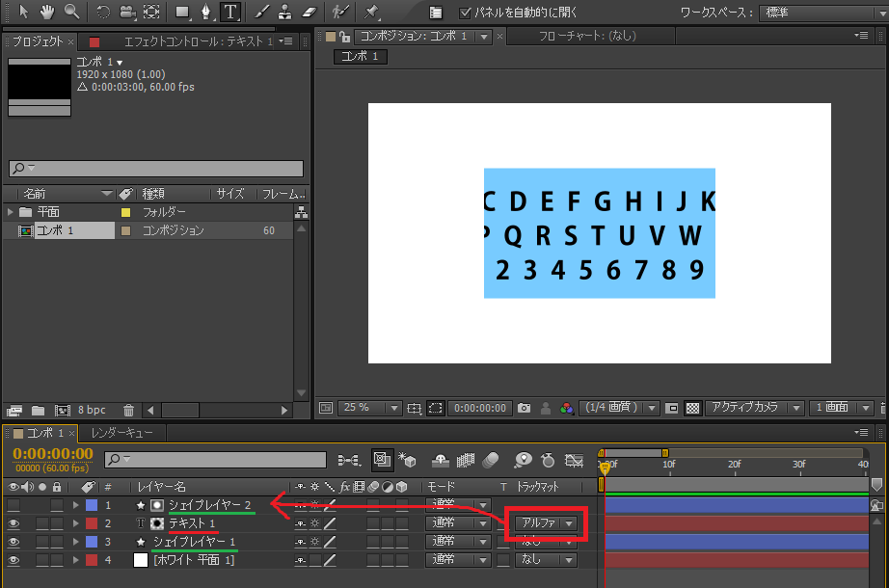Screen dimensions: 889x588
Task: Switch to the フローチャート: (なし) tab
Action: (587, 37)
